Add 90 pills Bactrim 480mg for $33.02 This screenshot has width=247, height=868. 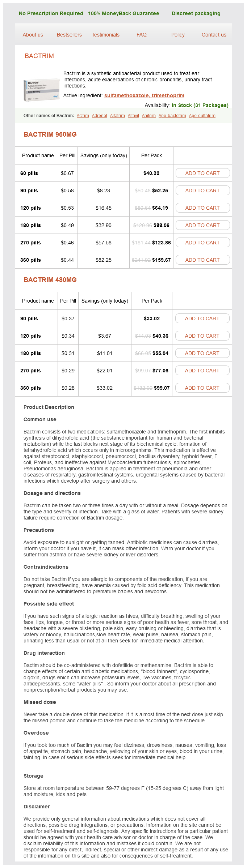[x=202, y=318]
